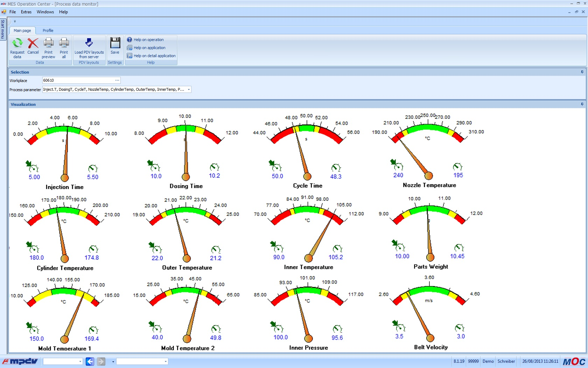This screenshot has height=368, width=588.
Task: Pin the Selection panel
Action: pyautogui.click(x=582, y=72)
